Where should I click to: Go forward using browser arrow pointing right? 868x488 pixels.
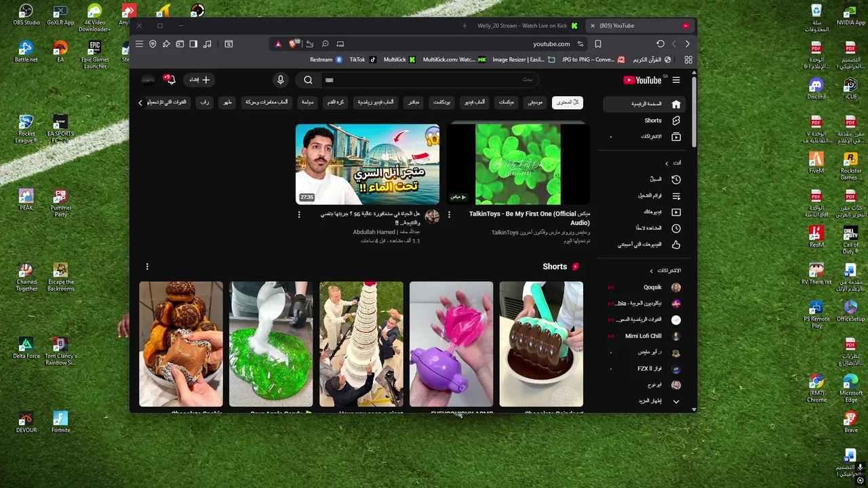click(x=688, y=43)
